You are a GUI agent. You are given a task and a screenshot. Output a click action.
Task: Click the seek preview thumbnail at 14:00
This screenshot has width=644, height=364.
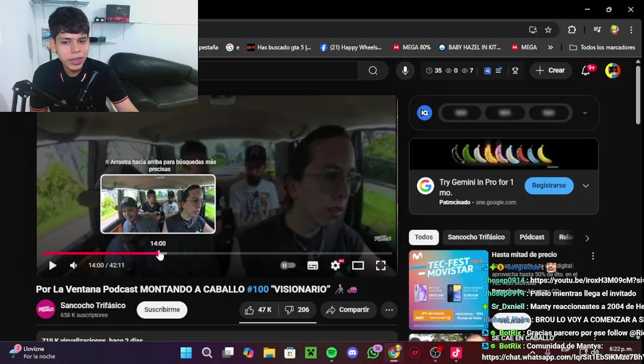[158, 204]
